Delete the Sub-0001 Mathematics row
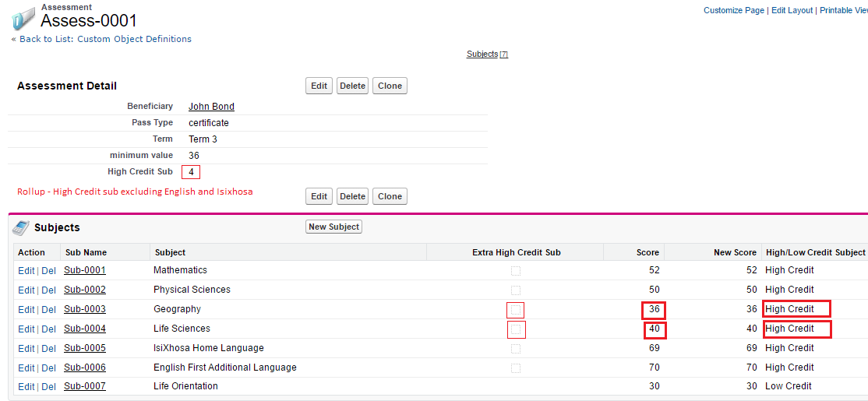Viewport: 868px width, 401px height. 49,271
